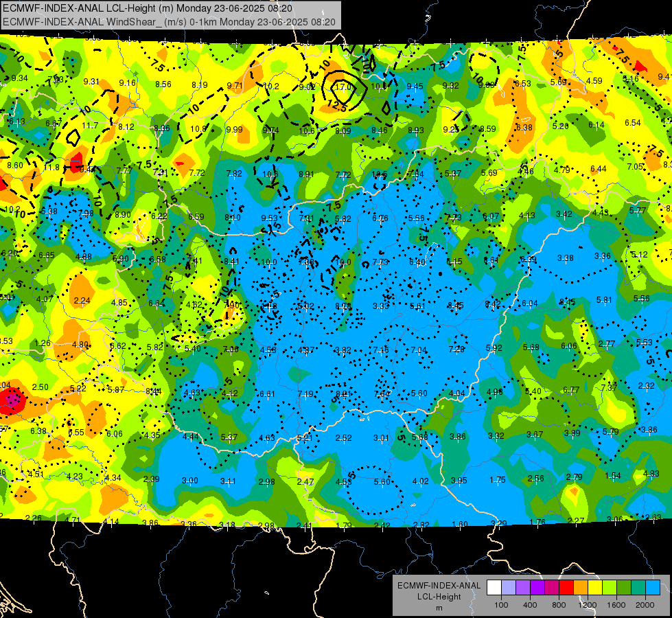The height and width of the screenshot is (618, 672).
Task: Click the wind shear value '11.8'
Action: (52, 168)
